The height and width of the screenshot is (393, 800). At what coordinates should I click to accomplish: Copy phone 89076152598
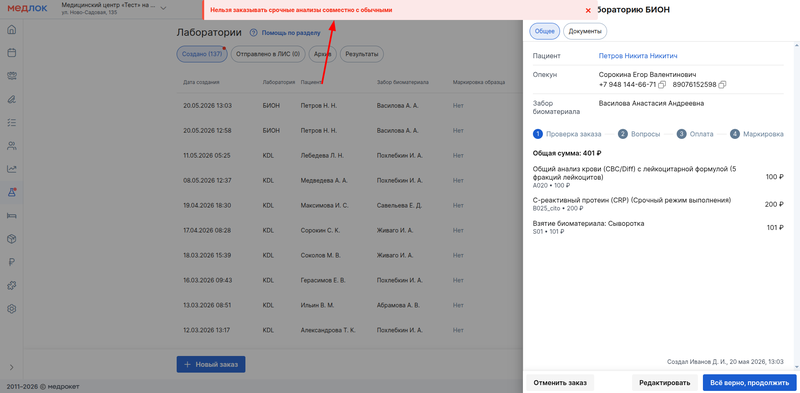(x=722, y=84)
